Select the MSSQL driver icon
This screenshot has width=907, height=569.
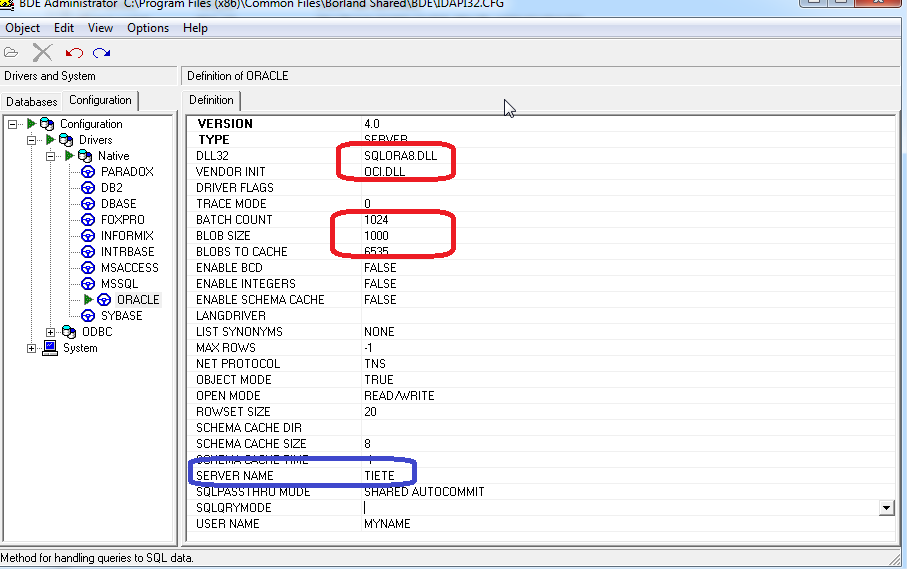pyautogui.click(x=88, y=284)
